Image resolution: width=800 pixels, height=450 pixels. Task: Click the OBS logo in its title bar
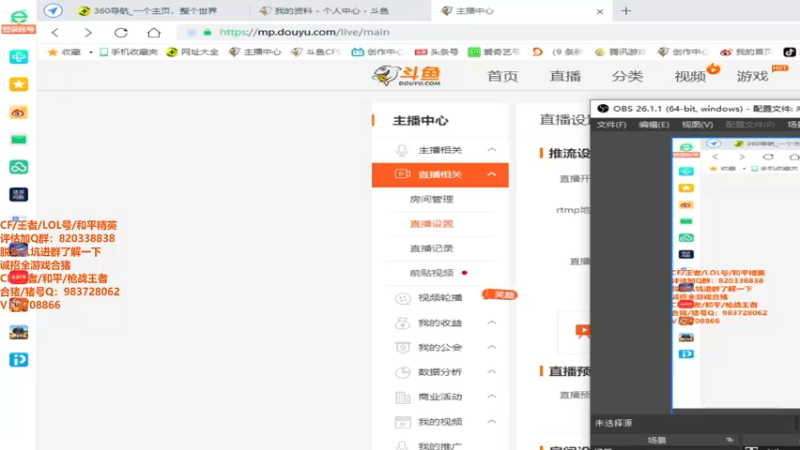point(603,109)
